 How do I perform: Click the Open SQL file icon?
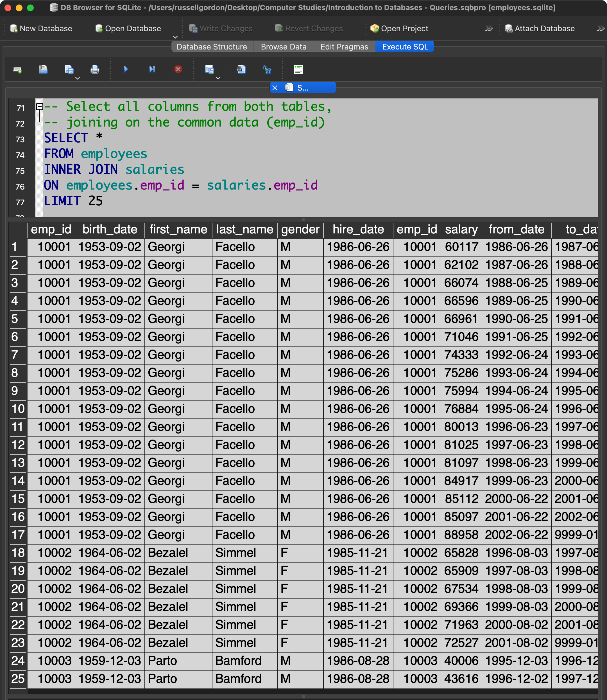pyautogui.click(x=43, y=69)
